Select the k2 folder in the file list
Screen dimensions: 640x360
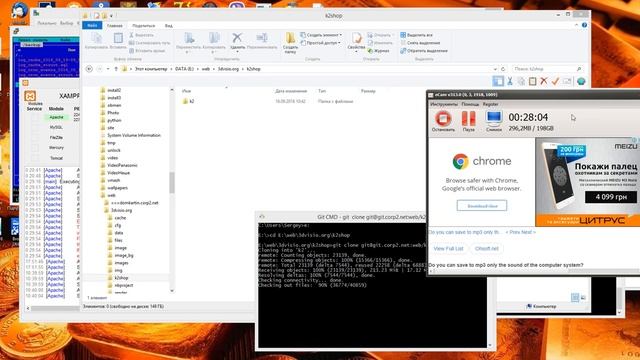(x=189, y=101)
